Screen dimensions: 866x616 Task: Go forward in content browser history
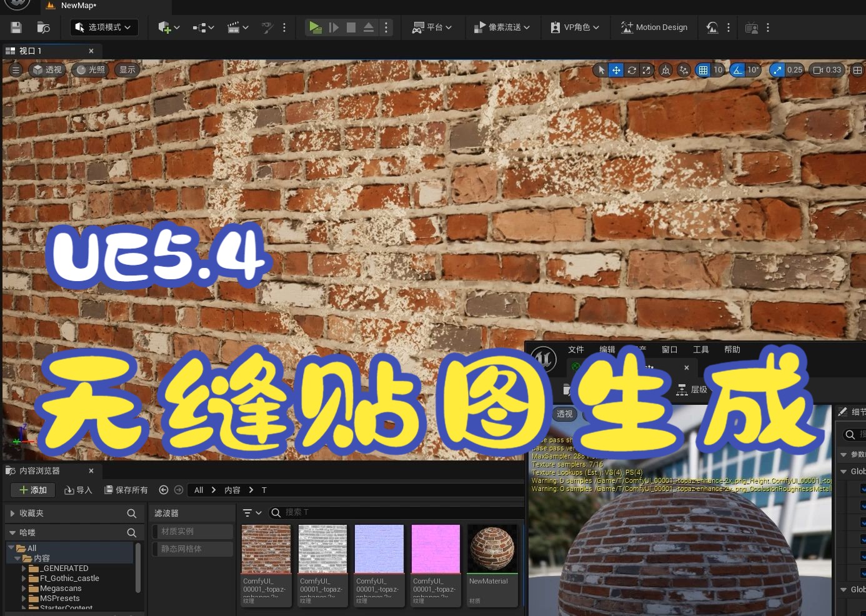(x=179, y=490)
